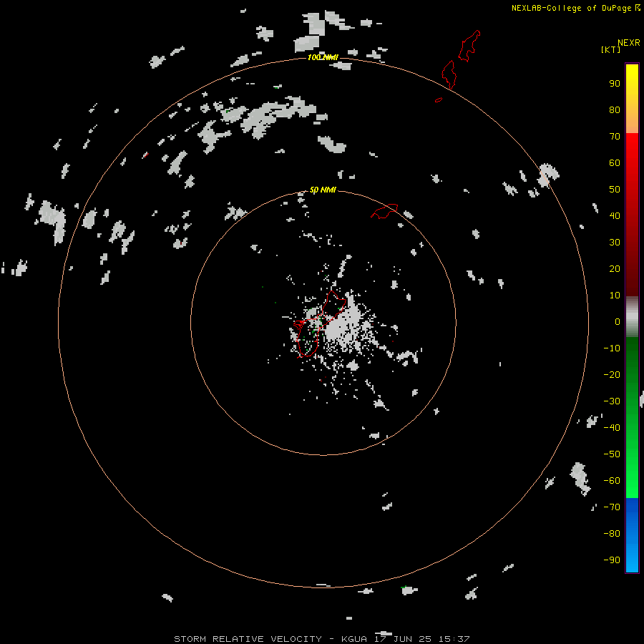This screenshot has height=644, width=644.
Task: Click the gray zero-velocity segment of the color bar
Action: pos(632,317)
